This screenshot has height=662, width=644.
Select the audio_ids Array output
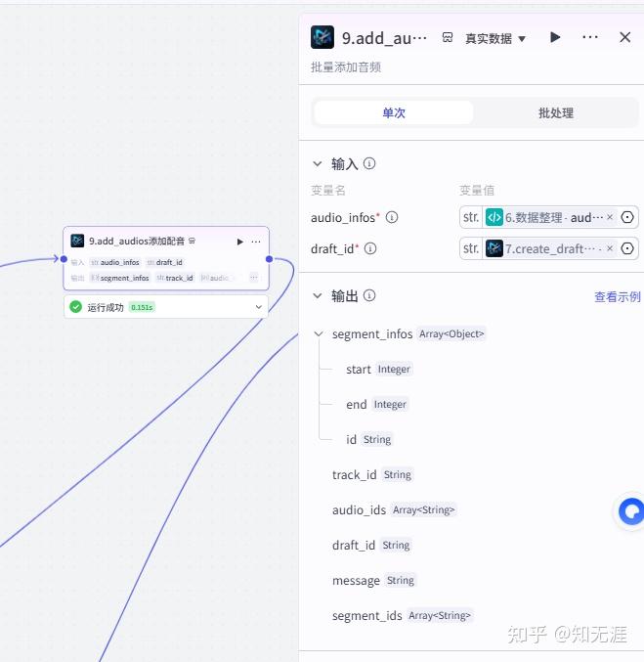tap(394, 510)
